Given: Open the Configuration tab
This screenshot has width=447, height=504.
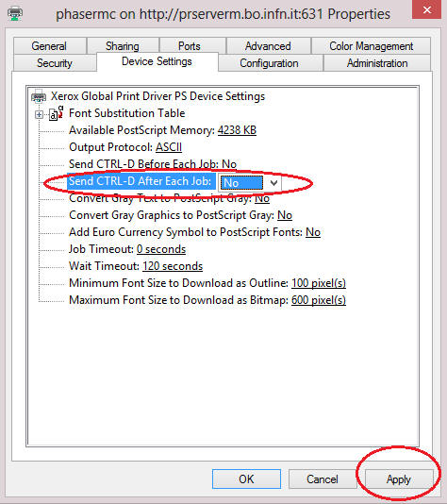Looking at the screenshot, I should [269, 63].
